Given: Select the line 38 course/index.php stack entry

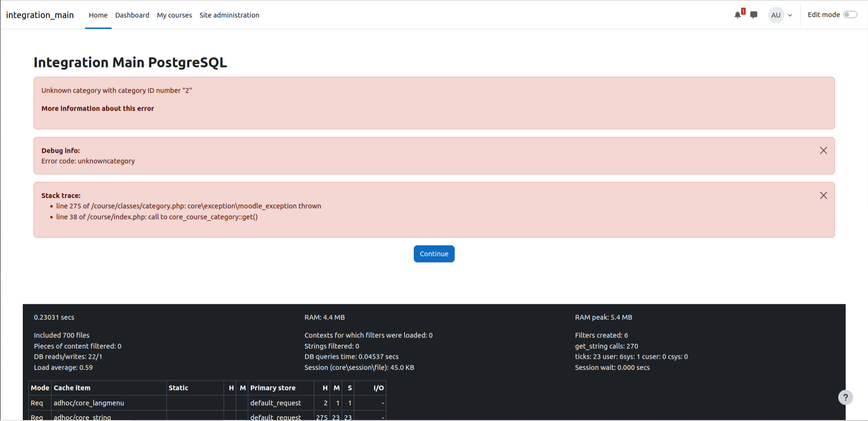Looking at the screenshot, I should coord(157,217).
